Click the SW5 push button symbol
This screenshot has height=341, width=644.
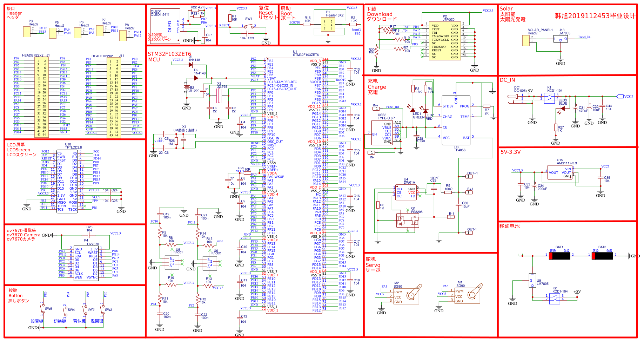coord(43,308)
